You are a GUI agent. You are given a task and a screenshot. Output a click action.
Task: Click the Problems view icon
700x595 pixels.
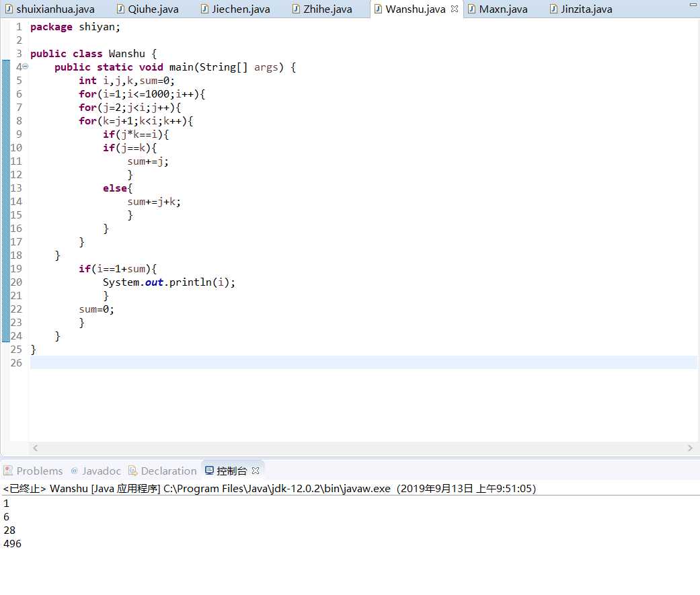pos(8,471)
